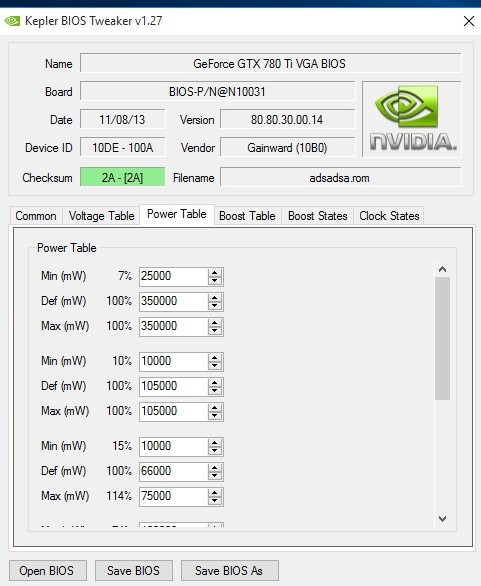The width and height of the screenshot is (481, 586).
Task: Click the Power Table group heading
Action: click(67, 248)
